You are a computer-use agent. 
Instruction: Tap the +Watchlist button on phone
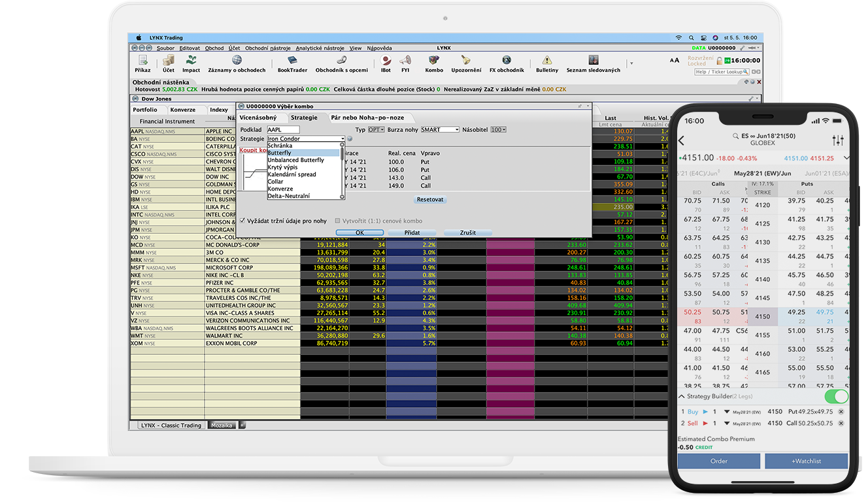click(x=807, y=461)
